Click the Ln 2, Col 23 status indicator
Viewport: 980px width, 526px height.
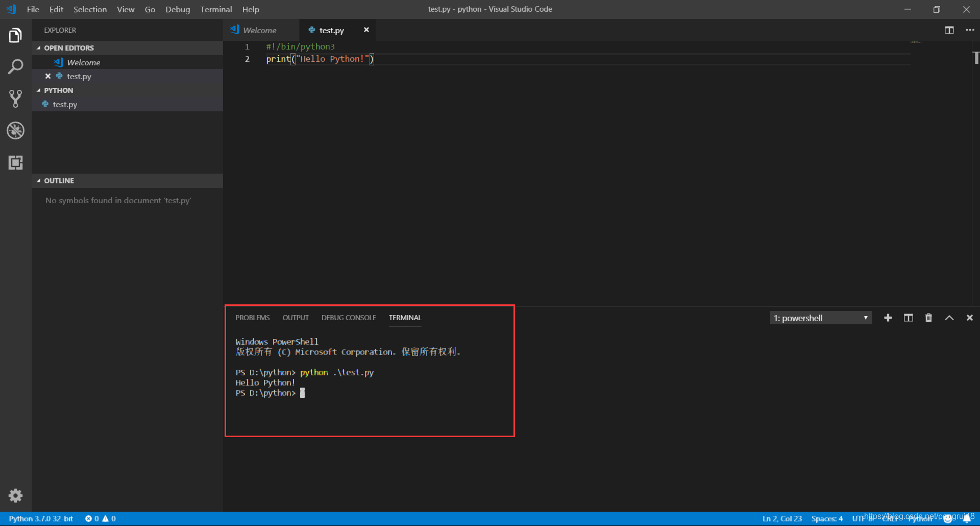tap(782, 518)
